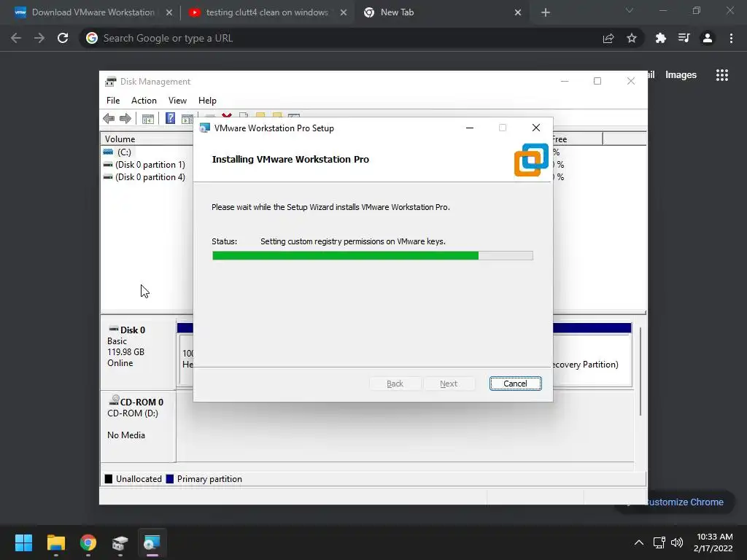This screenshot has height=560, width=747.
Task: Maximize the Disk Management window
Action: coord(597,82)
